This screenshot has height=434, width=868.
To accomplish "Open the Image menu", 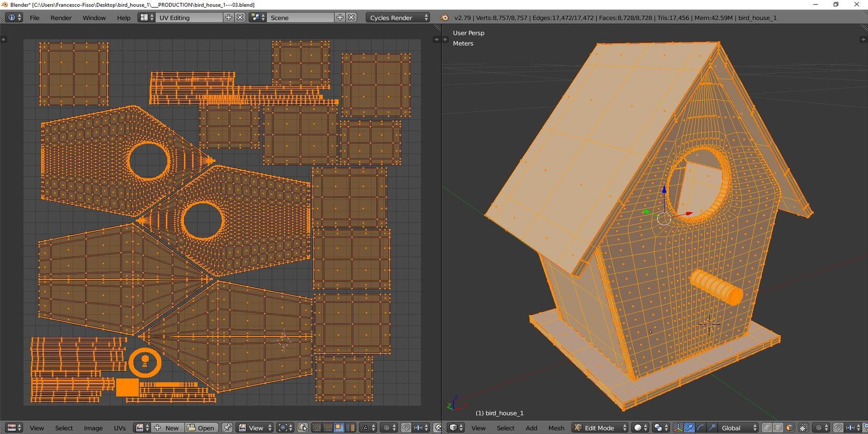I will coord(93,428).
